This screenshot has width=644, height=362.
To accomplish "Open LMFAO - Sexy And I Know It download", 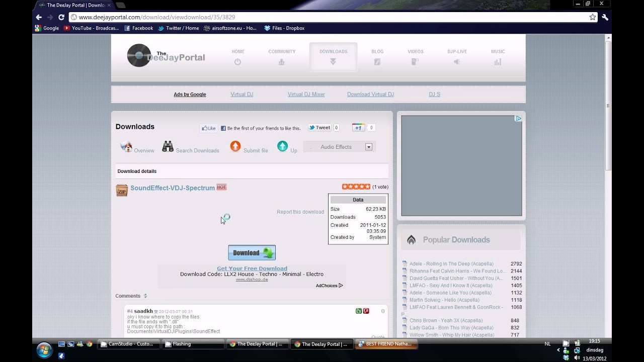I will [451, 286].
